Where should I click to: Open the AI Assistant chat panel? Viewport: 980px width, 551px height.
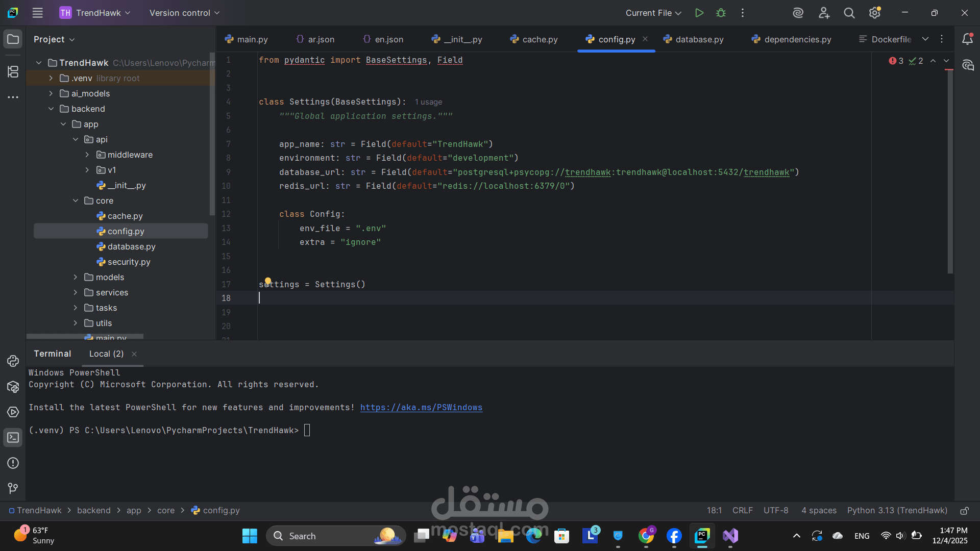(x=968, y=65)
